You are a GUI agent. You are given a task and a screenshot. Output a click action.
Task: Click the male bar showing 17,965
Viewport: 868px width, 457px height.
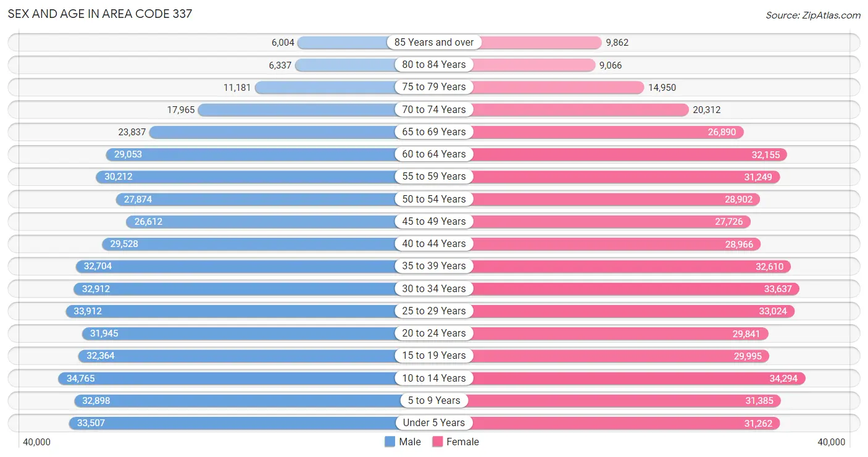pos(315,109)
